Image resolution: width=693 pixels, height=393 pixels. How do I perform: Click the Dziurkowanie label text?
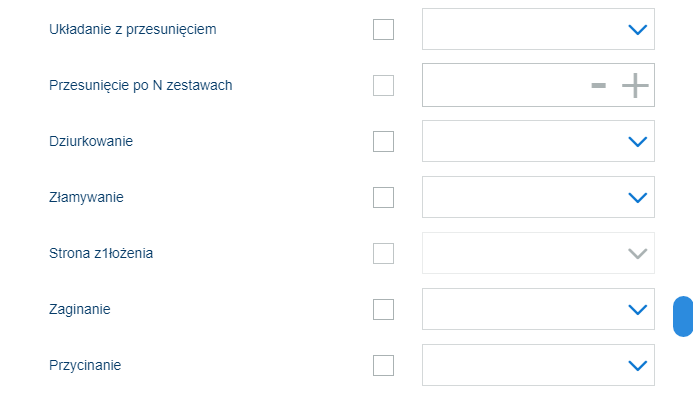click(x=91, y=141)
